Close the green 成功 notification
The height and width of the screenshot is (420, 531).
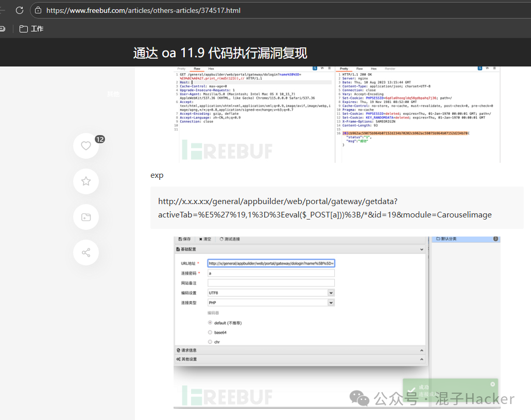493,384
